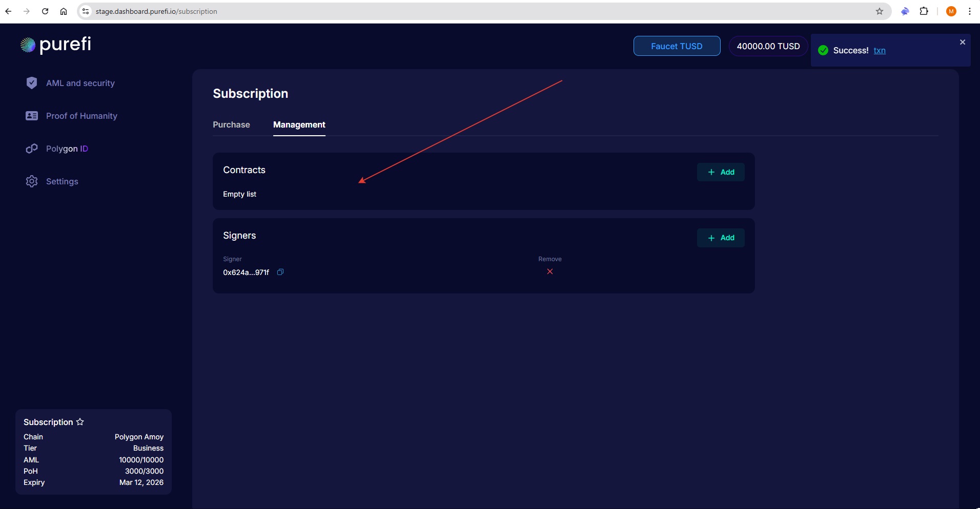Switch to the Purchase tab
Screen dimensions: 980x509
(x=231, y=124)
